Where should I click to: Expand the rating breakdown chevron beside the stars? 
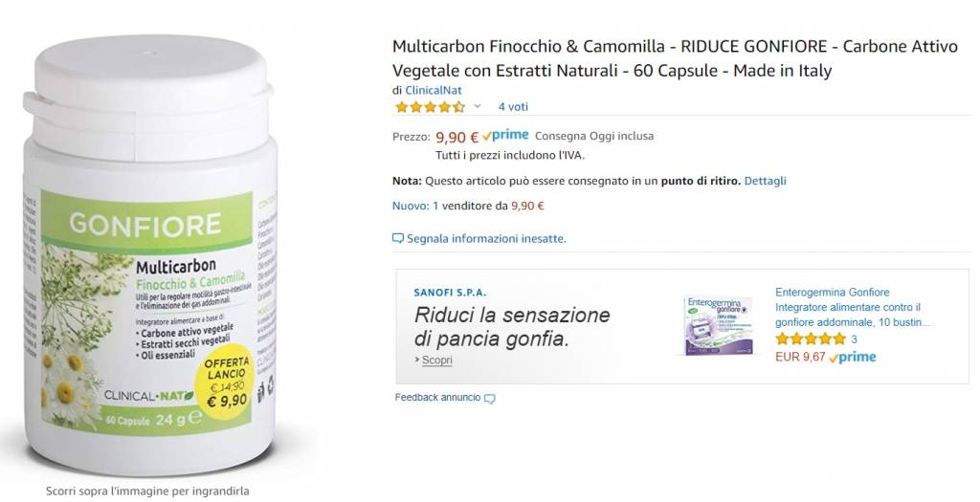pyautogui.click(x=478, y=106)
